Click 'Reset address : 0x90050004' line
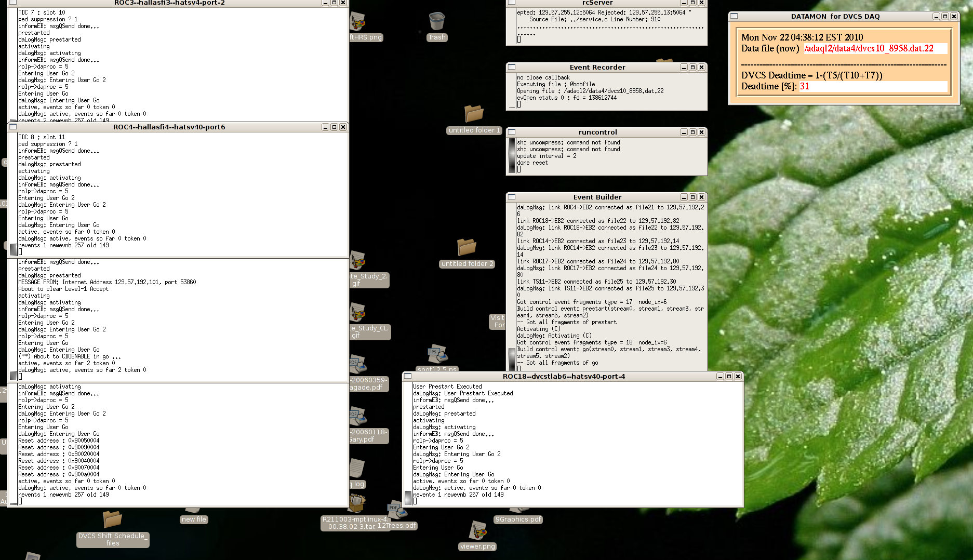The width and height of the screenshot is (973, 560). [59, 441]
